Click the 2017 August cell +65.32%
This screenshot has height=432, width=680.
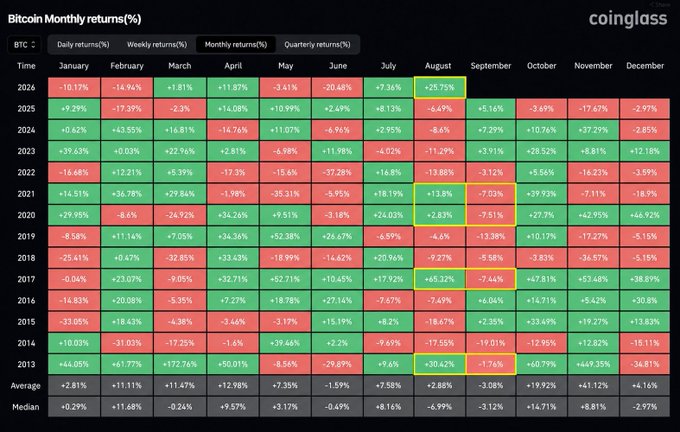pos(440,279)
